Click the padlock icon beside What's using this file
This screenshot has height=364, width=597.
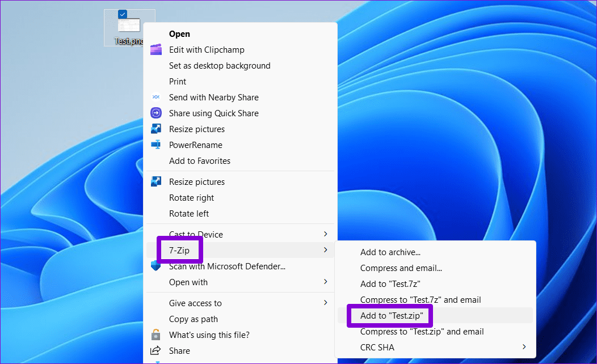[156, 335]
